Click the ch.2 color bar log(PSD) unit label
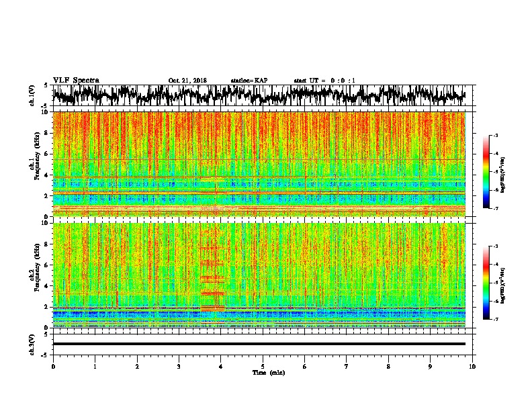Screen dimensions: 532x411 (x=503, y=285)
